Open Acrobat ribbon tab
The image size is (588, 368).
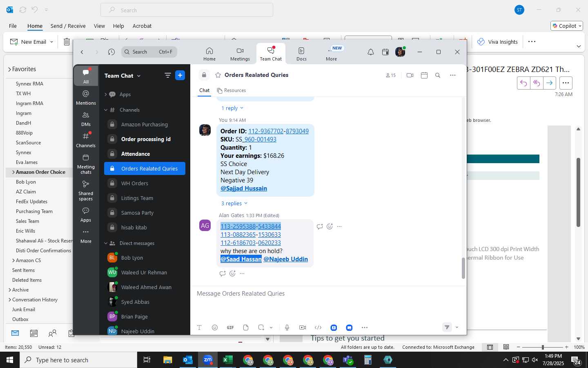pyautogui.click(x=142, y=26)
